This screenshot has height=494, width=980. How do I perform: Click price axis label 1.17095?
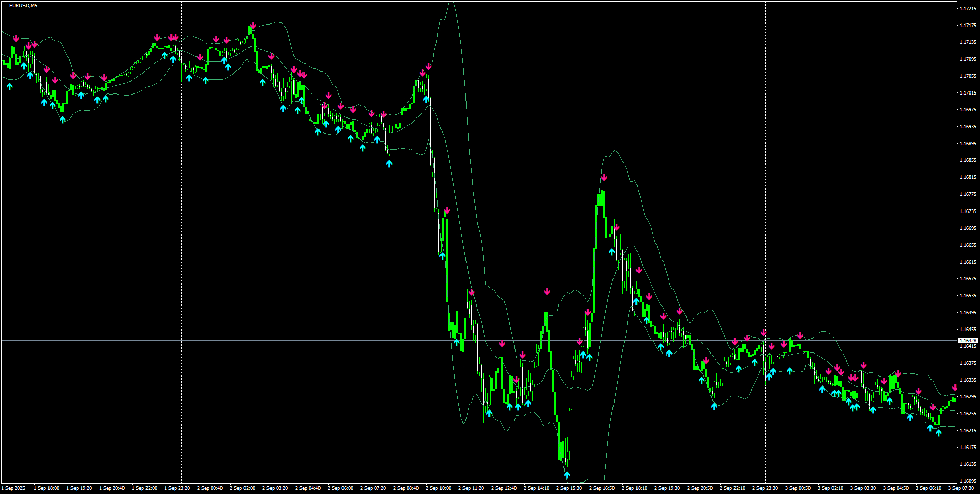click(968, 59)
